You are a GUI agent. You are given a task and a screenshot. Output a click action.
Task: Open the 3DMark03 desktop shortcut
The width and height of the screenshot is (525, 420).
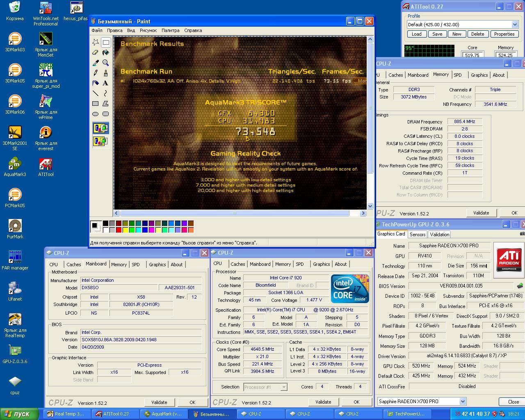pyautogui.click(x=15, y=42)
